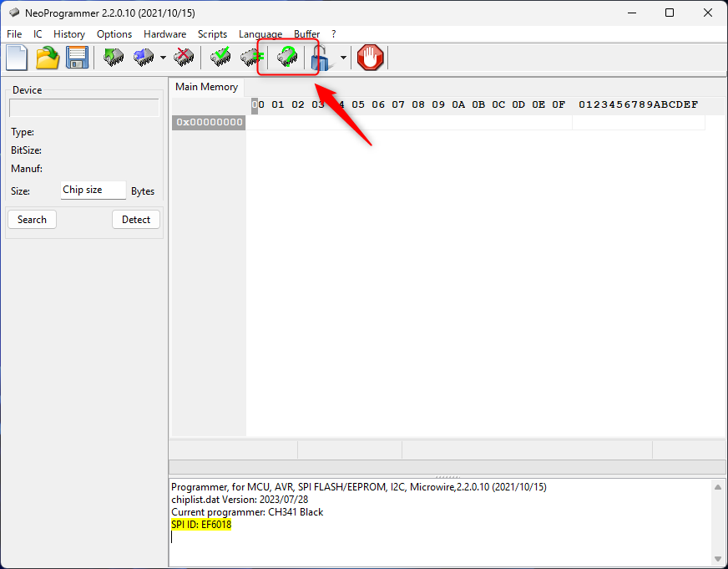Click the Read IC chip icon

click(x=114, y=58)
